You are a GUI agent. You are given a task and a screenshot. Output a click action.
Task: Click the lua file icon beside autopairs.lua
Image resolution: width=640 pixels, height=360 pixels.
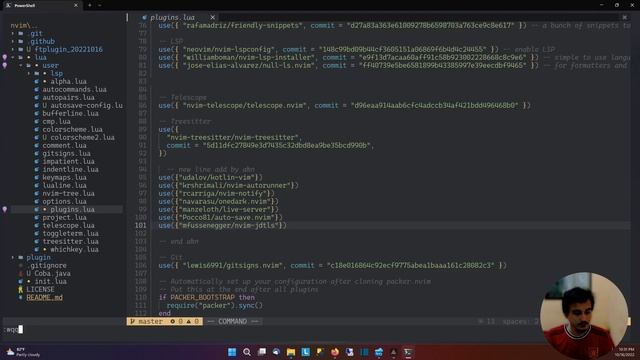37,98
